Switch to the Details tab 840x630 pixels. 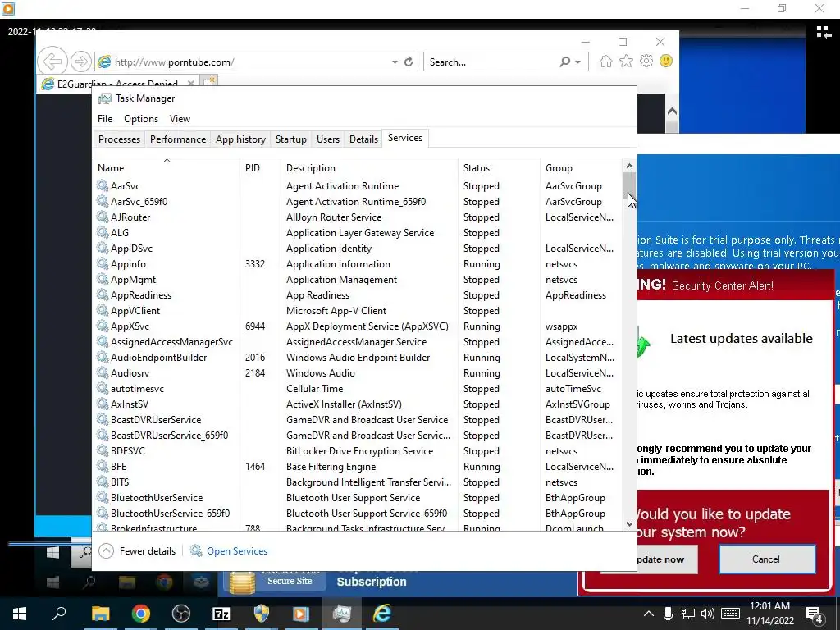pyautogui.click(x=363, y=139)
